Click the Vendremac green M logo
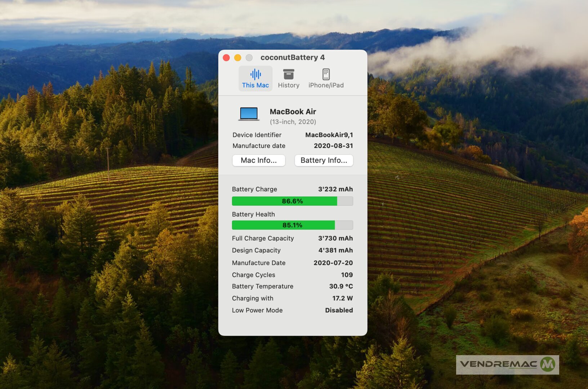Viewport: 588px width, 389px height. [548, 365]
